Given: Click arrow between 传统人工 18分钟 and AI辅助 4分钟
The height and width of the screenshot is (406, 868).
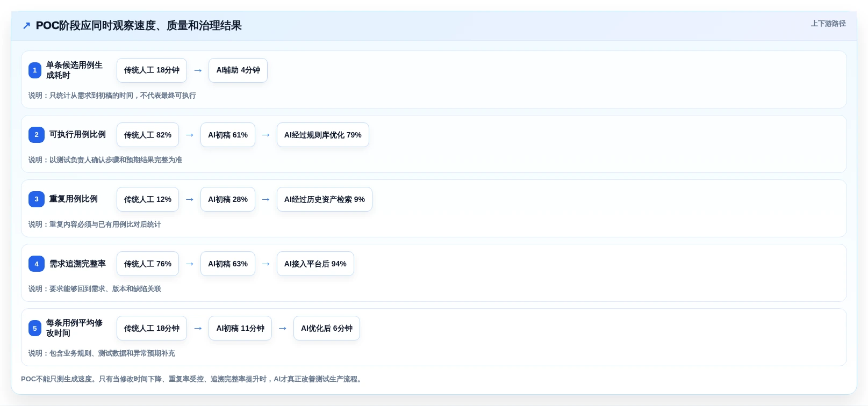Looking at the screenshot, I should tap(198, 70).
